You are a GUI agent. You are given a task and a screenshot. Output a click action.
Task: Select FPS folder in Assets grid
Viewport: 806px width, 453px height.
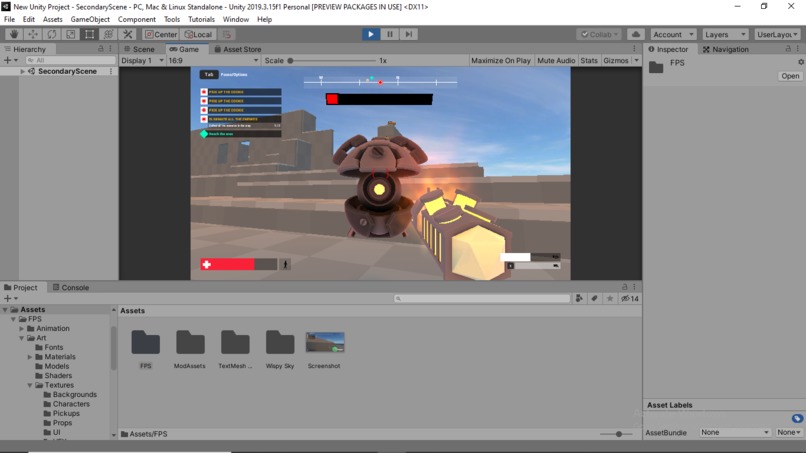(x=145, y=342)
